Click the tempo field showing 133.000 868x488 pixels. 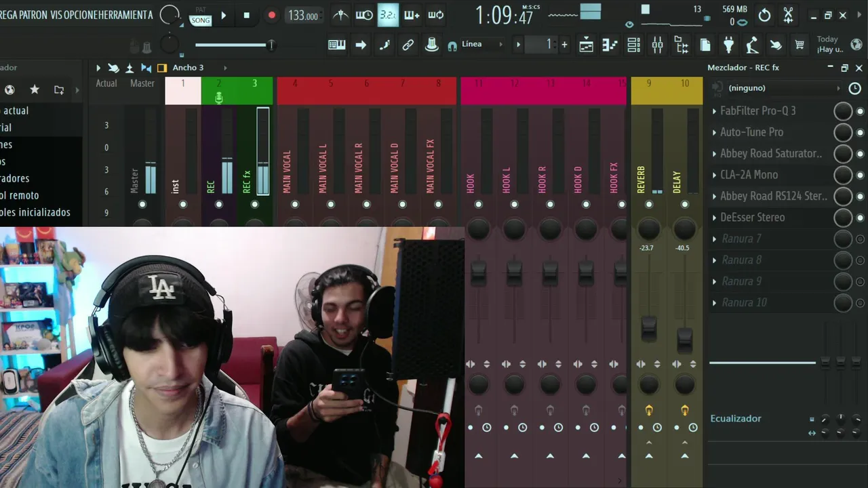point(303,16)
